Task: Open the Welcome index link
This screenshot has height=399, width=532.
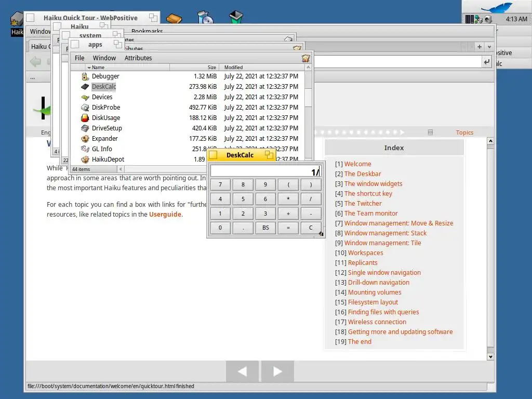Action: point(357,164)
